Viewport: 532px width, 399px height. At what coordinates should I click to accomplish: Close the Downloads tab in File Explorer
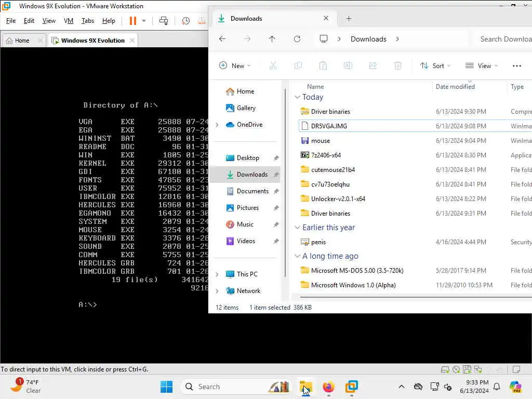click(326, 18)
